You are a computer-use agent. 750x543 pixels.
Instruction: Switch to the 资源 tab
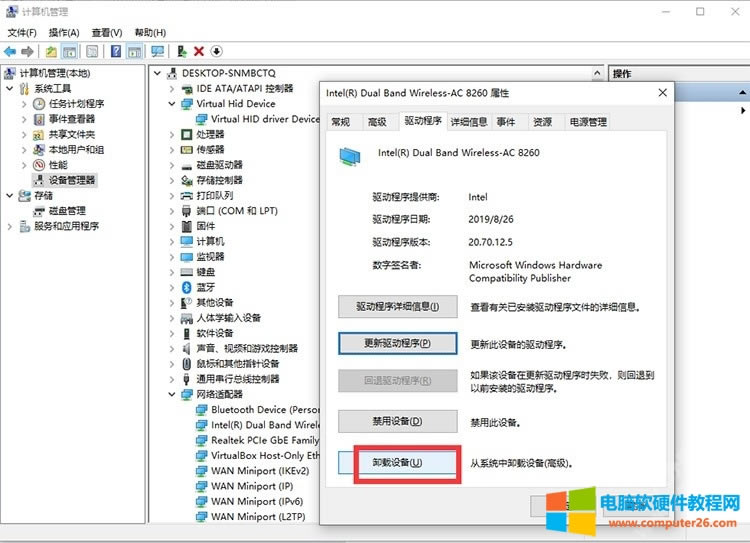coord(542,122)
